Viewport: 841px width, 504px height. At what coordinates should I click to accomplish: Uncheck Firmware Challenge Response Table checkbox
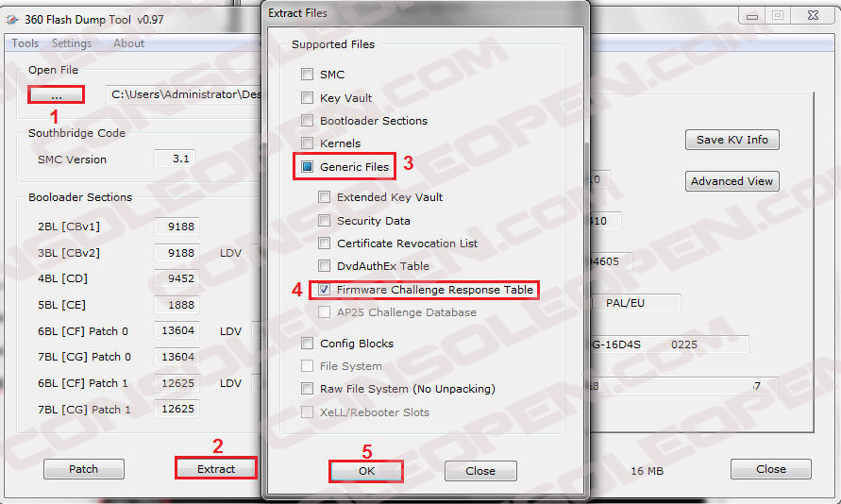[324, 290]
